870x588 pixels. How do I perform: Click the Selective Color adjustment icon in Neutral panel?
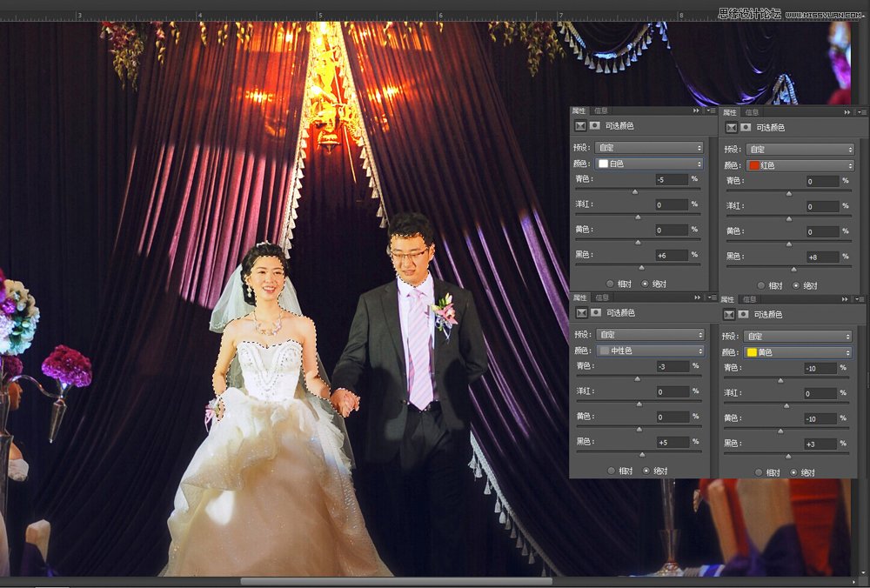point(581,313)
